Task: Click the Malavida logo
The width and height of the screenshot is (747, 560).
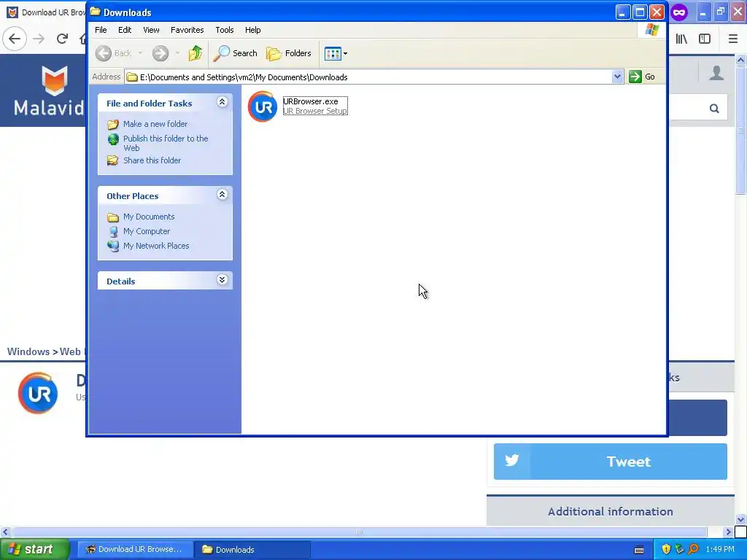Action: point(49,91)
